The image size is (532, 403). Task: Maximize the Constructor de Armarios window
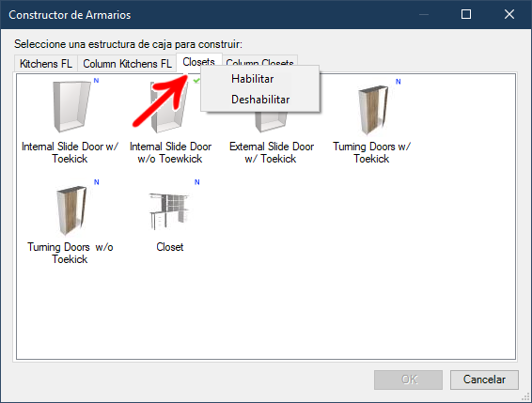(x=466, y=14)
